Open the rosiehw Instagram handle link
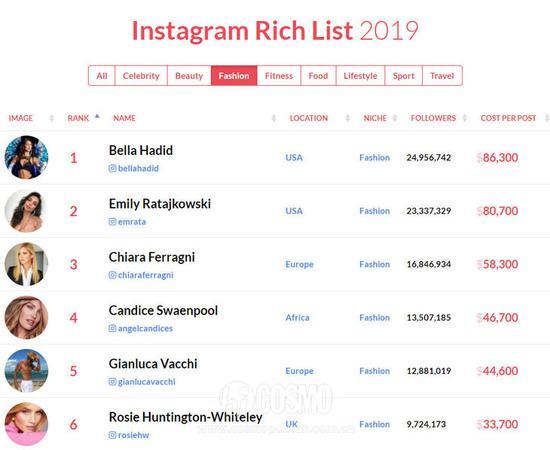Viewport: 550px width, 450px height. pyautogui.click(x=133, y=435)
